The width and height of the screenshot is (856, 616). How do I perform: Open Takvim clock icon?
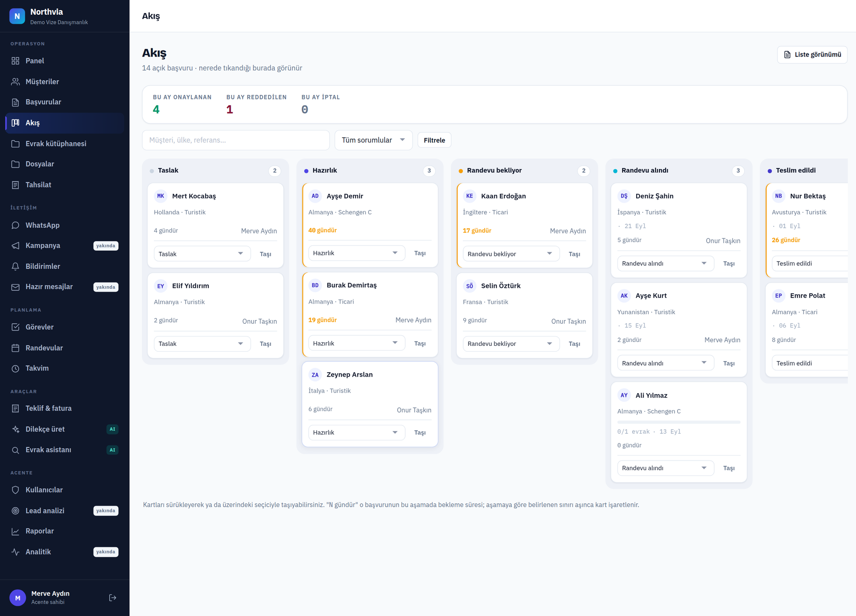(x=16, y=368)
